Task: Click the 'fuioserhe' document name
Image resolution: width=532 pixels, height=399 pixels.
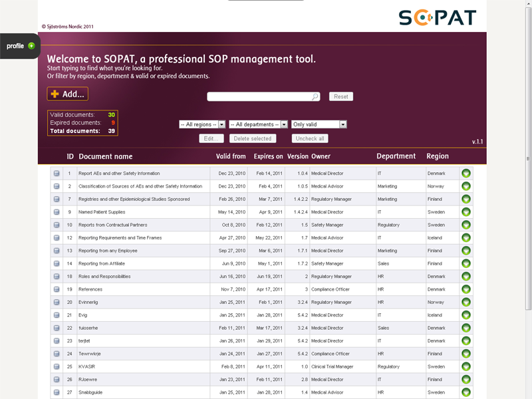Action: [x=88, y=328]
